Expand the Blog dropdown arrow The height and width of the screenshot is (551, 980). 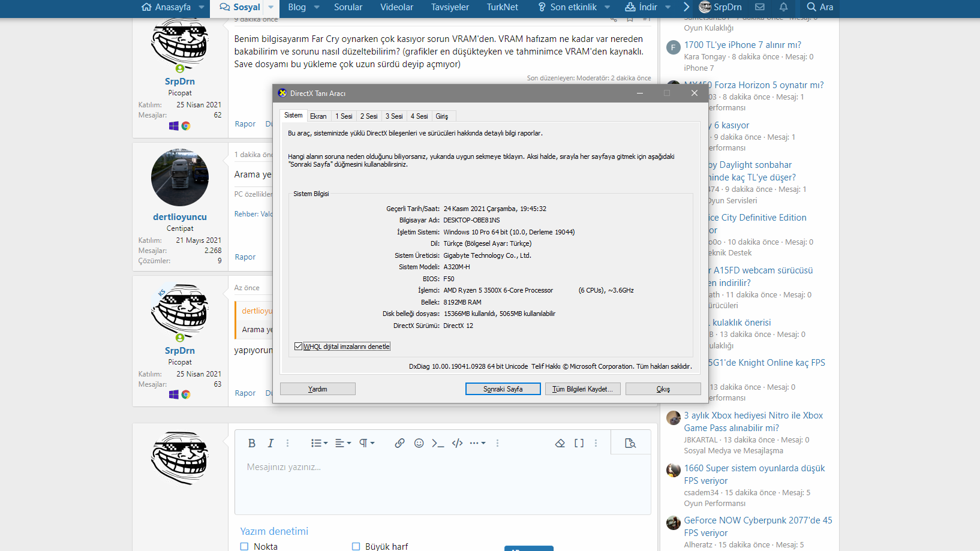click(x=316, y=7)
